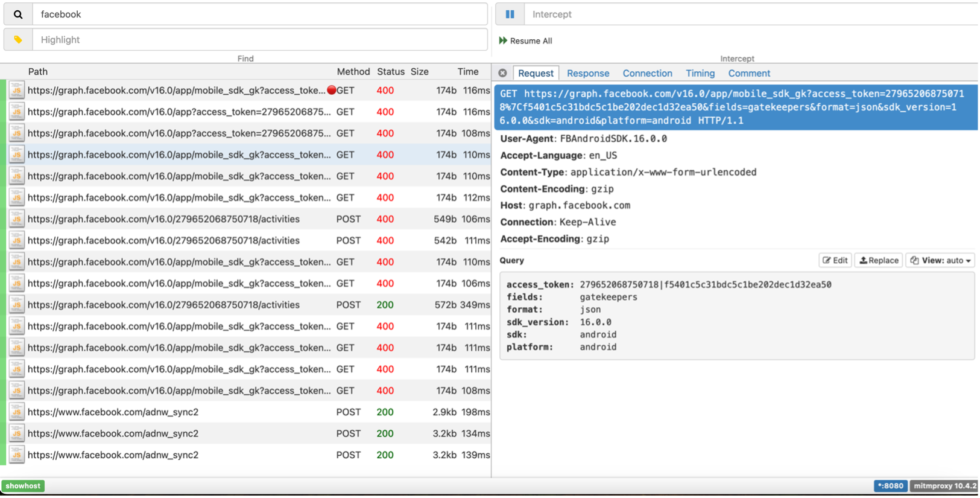Click the Resume All double-arrow icon
980x498 pixels.
(503, 41)
